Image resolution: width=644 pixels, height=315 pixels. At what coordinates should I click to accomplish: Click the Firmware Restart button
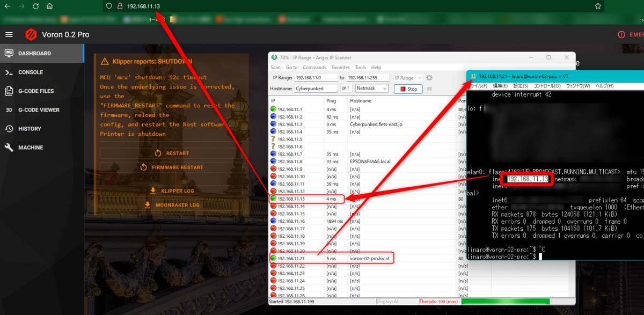coord(172,167)
